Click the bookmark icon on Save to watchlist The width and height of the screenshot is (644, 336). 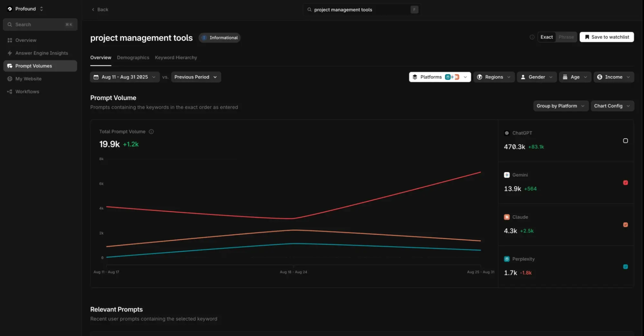587,37
